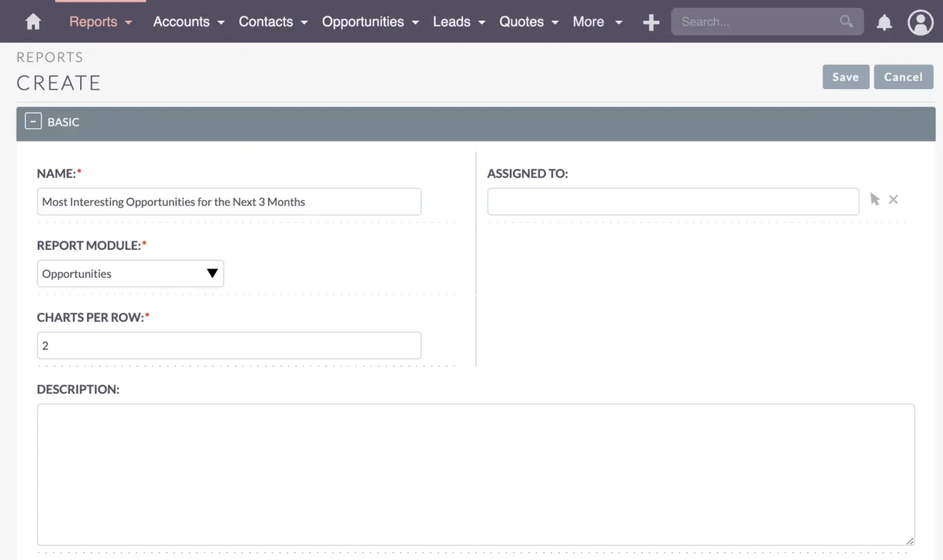Expand the Accounts menu chevron
The image size is (943, 560).
pyautogui.click(x=219, y=22)
